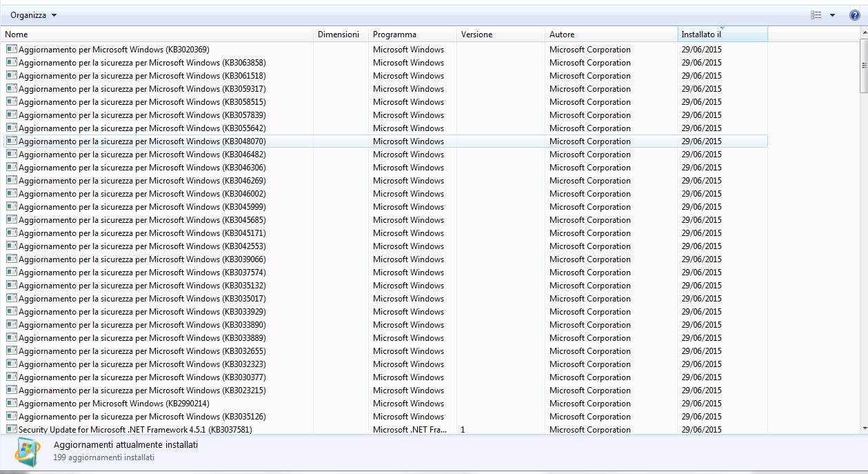
Task: Click the update icon for KB3033890
Action: tap(11, 324)
